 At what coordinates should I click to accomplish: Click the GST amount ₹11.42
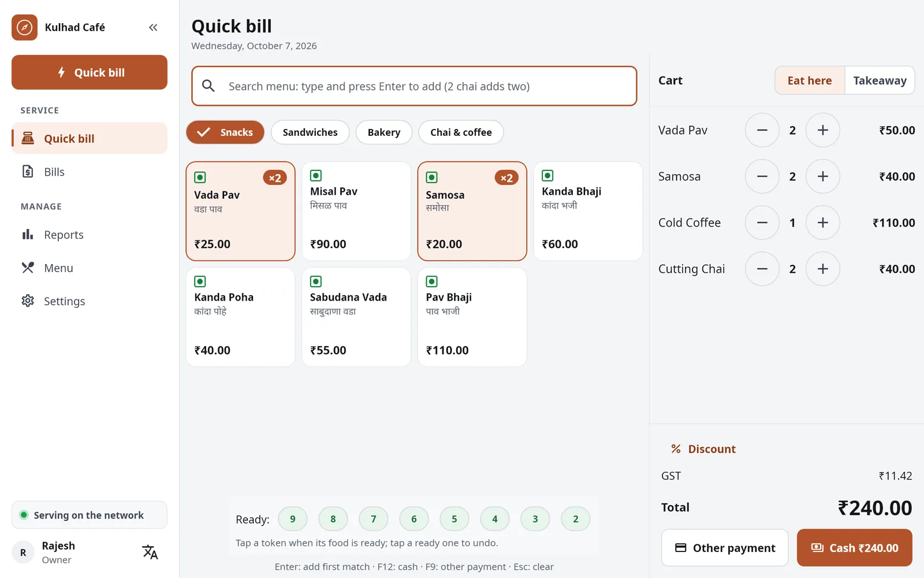(895, 476)
